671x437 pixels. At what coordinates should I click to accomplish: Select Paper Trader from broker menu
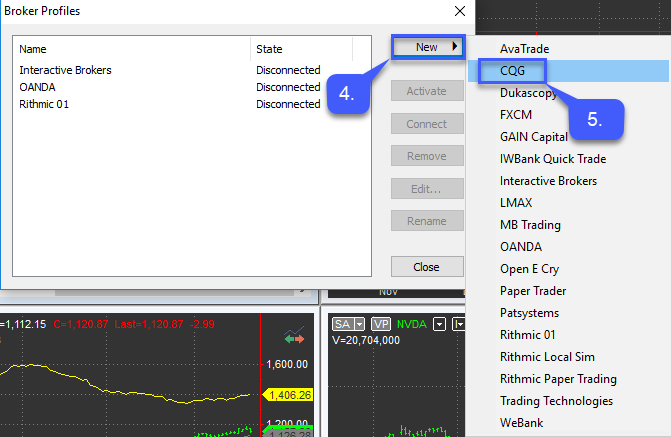pos(533,291)
